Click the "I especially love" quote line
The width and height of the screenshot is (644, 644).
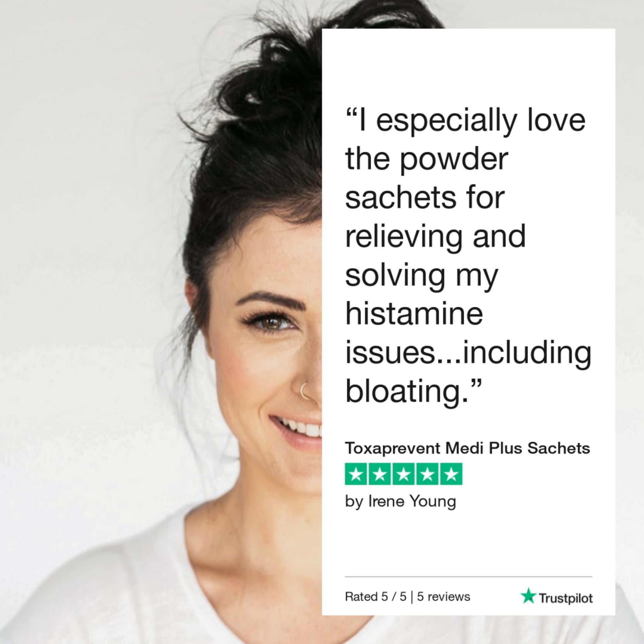465,121
